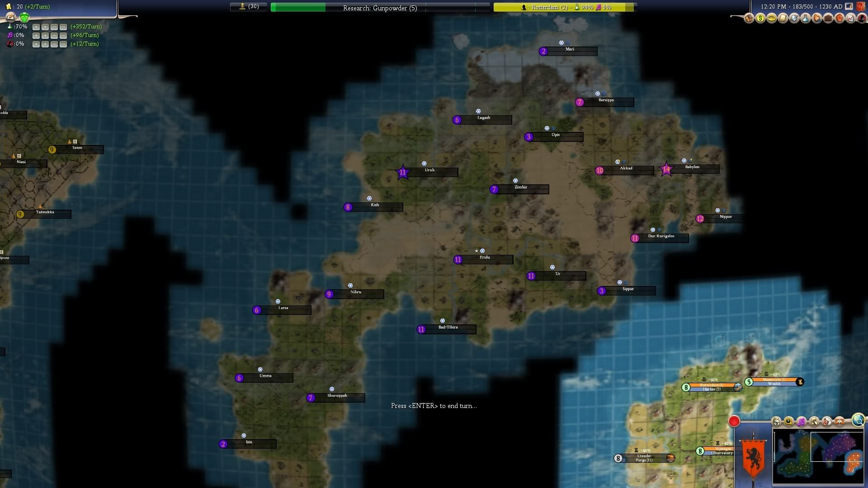This screenshot has height=488, width=868.
Task: Open the Maastricht city bar producing Wealth
Action: pyautogui.click(x=774, y=382)
